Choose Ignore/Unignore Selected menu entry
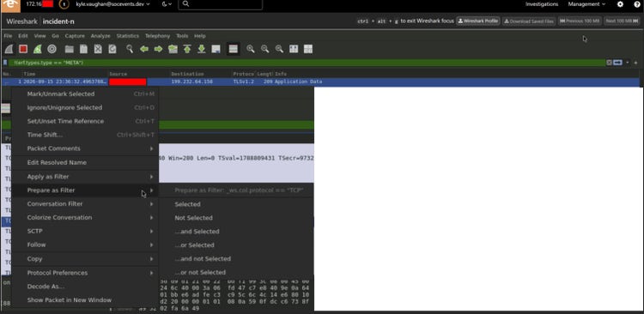 [85, 107]
